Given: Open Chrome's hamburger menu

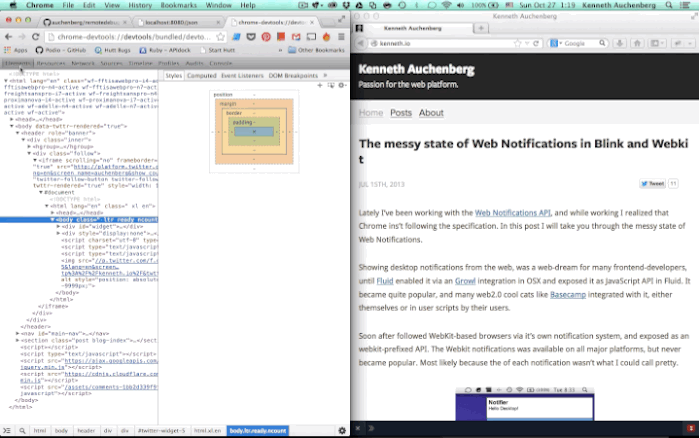Looking at the screenshot, I should [x=342, y=37].
